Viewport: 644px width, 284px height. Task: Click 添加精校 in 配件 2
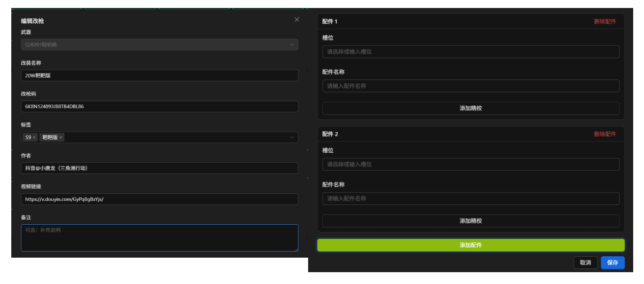[x=471, y=221]
